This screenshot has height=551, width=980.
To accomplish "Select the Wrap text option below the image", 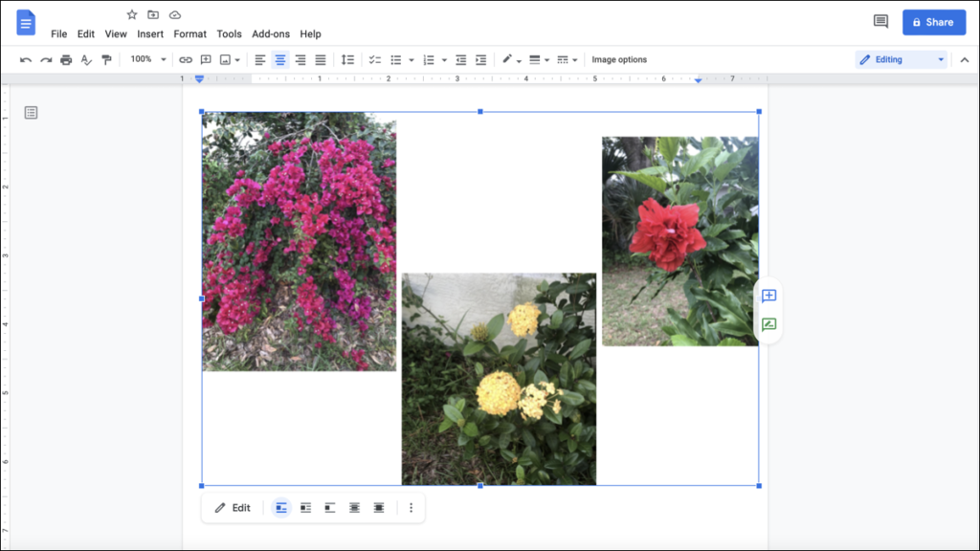I will coord(305,508).
